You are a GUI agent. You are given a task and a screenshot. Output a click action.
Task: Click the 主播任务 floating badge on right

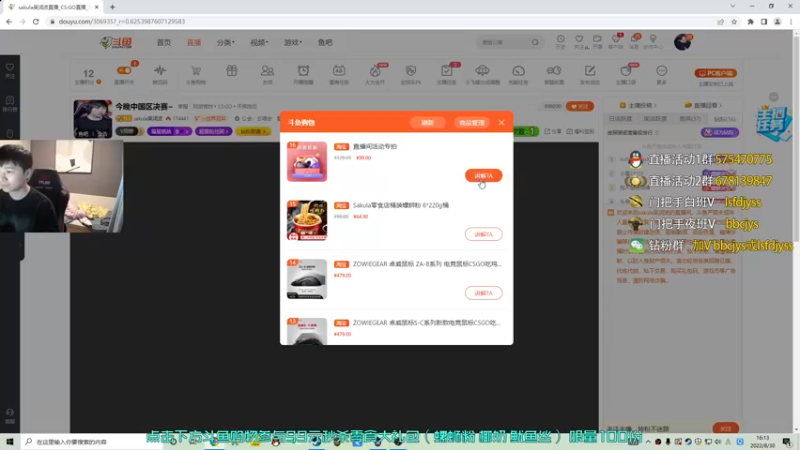[774, 123]
